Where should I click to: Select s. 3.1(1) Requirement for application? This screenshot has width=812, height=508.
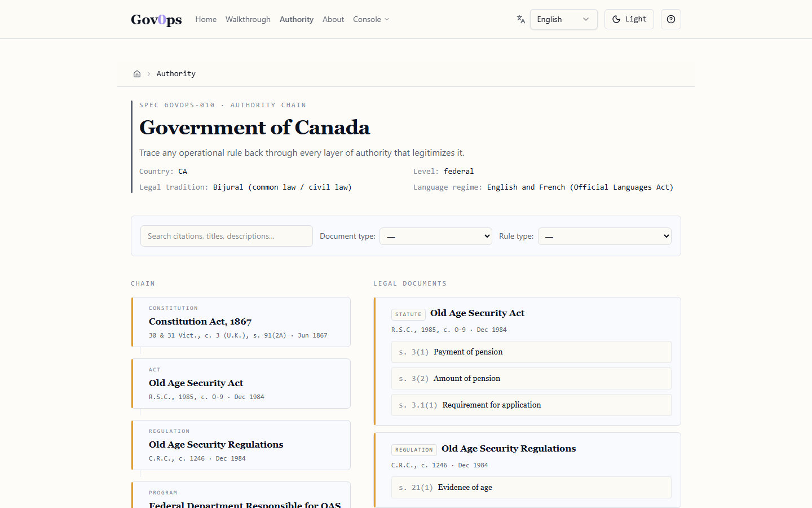(x=531, y=405)
